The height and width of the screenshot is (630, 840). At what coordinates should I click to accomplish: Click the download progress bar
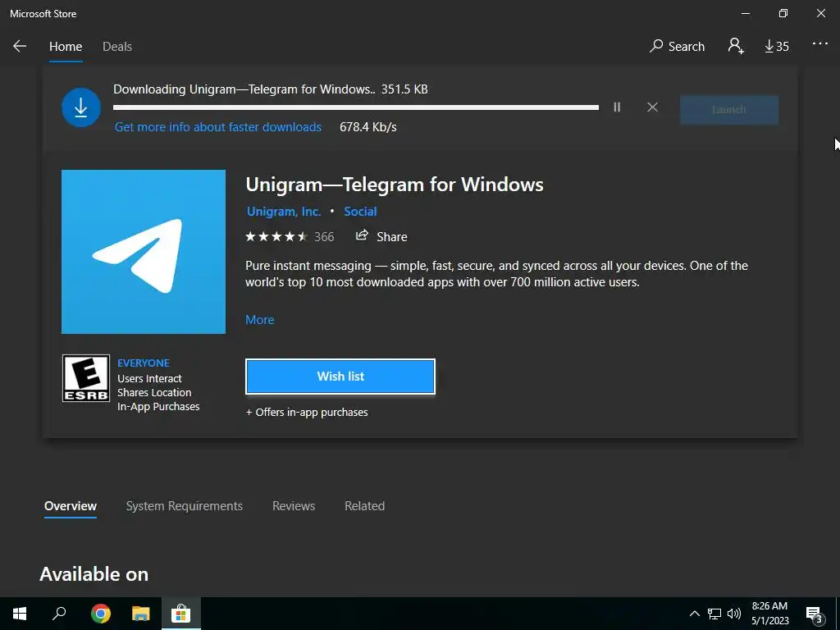pyautogui.click(x=356, y=107)
